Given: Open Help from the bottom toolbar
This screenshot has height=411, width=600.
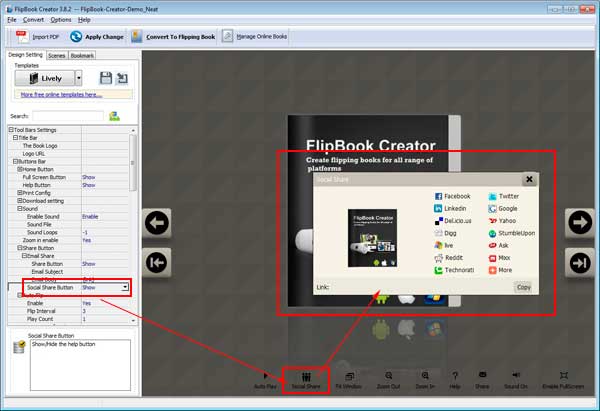Looking at the screenshot, I should point(455,380).
